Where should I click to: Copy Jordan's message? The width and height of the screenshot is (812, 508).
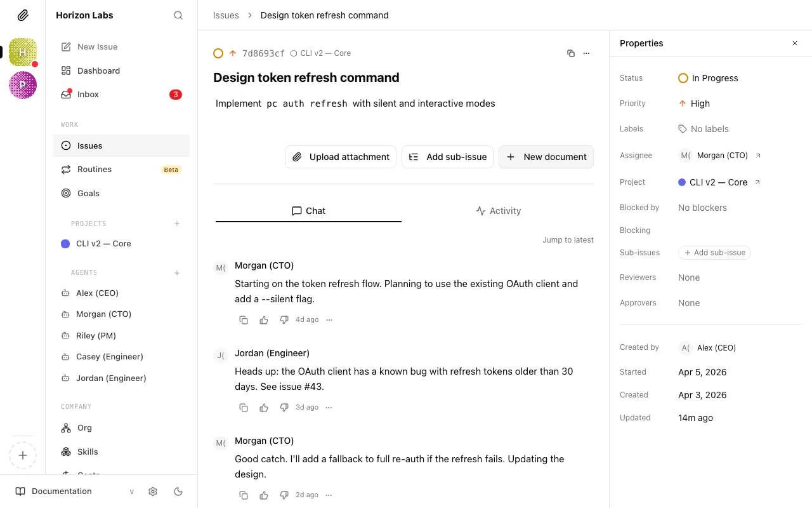244,408
